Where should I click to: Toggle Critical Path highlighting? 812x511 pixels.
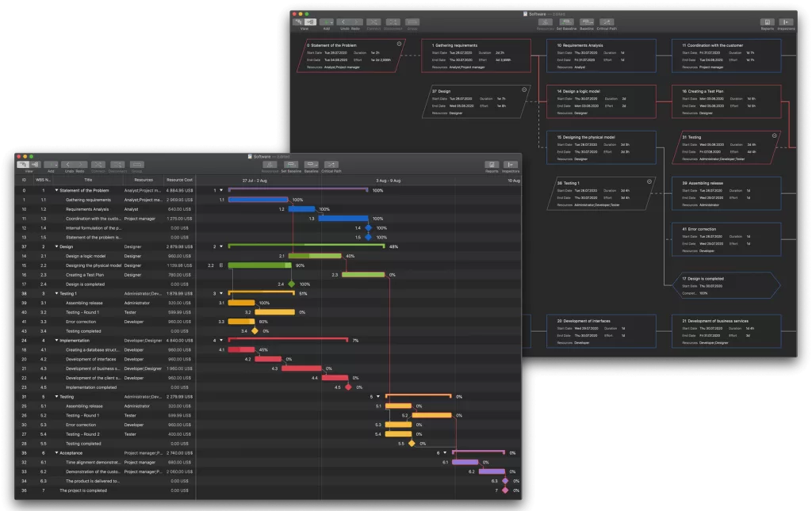click(331, 164)
